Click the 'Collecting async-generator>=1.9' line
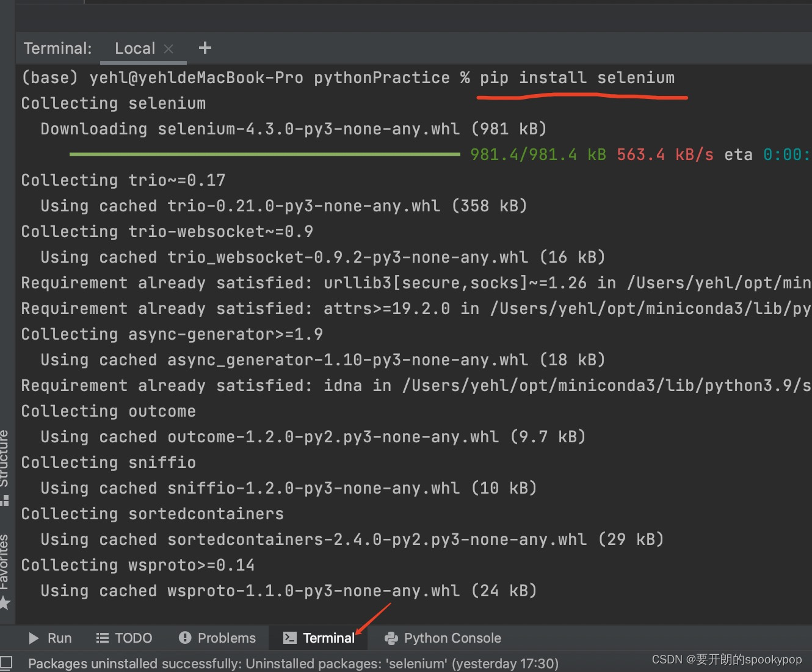Image resolution: width=812 pixels, height=672 pixels. 172,334
